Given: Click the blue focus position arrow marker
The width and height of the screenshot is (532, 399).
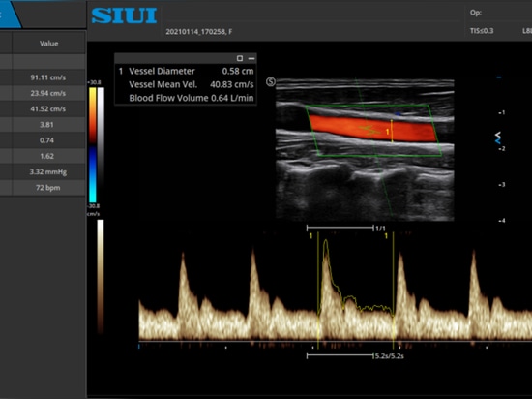Looking at the screenshot, I should pyautogui.click(x=497, y=138).
